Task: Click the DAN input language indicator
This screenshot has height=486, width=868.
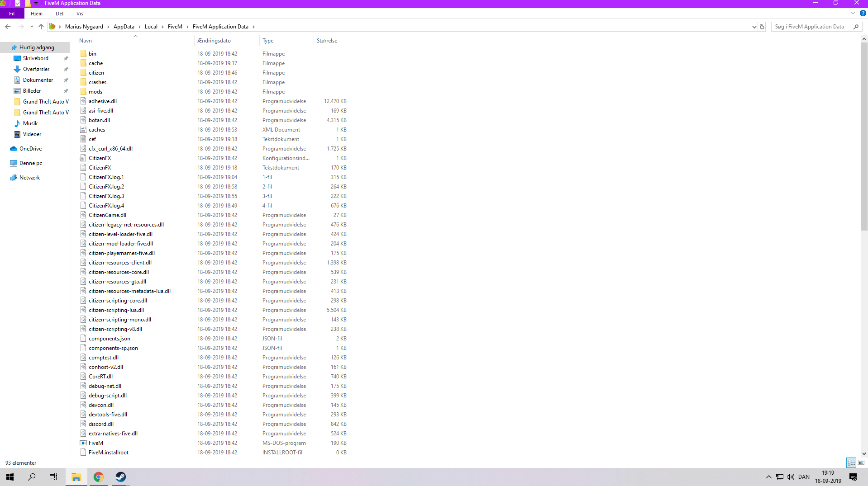Action: [804, 477]
